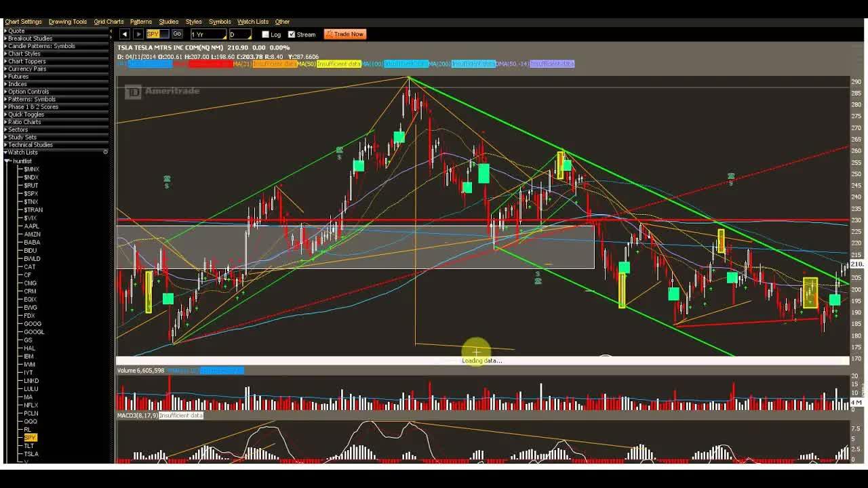Select QQQ in the huntlist
Viewport: 868px width, 488px height.
pyautogui.click(x=30, y=422)
